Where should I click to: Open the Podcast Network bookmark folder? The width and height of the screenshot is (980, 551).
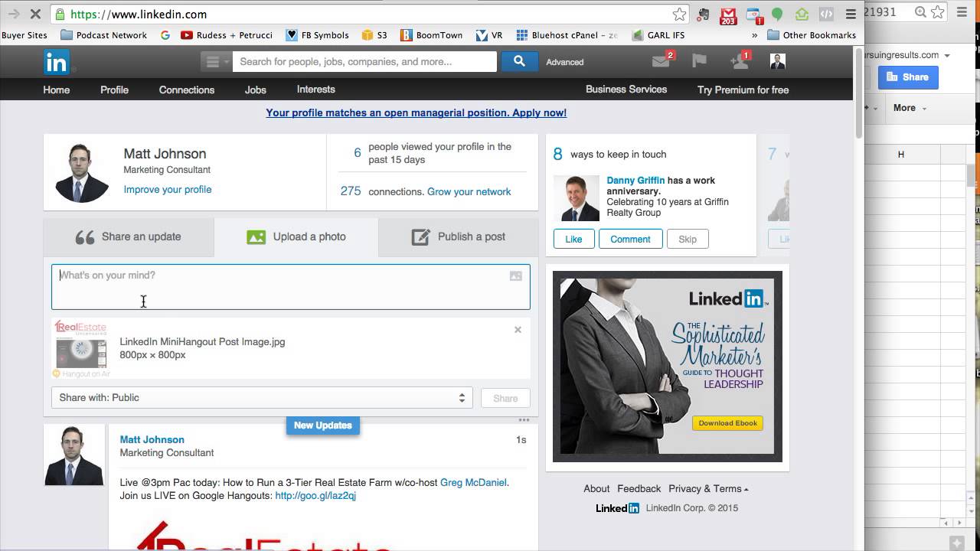[x=103, y=35]
